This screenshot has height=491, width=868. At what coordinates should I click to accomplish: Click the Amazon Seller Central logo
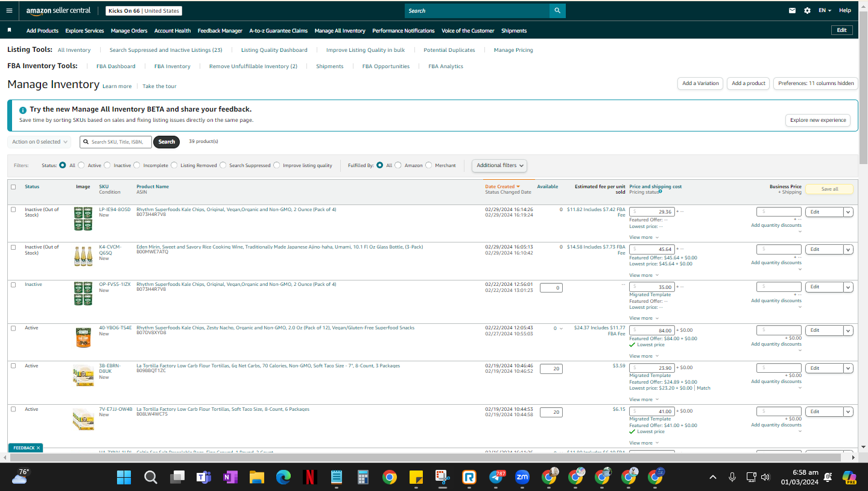tap(59, 10)
